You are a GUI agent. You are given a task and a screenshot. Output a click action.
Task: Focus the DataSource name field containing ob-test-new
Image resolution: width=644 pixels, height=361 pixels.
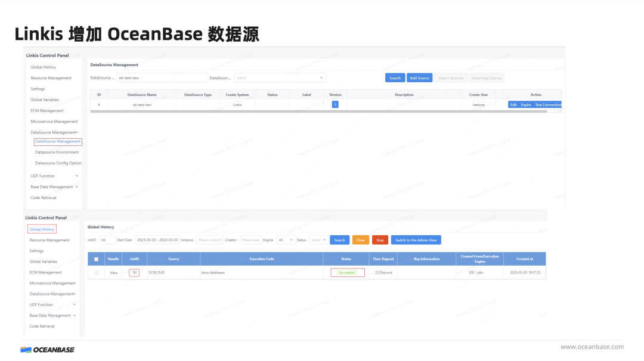click(x=162, y=77)
